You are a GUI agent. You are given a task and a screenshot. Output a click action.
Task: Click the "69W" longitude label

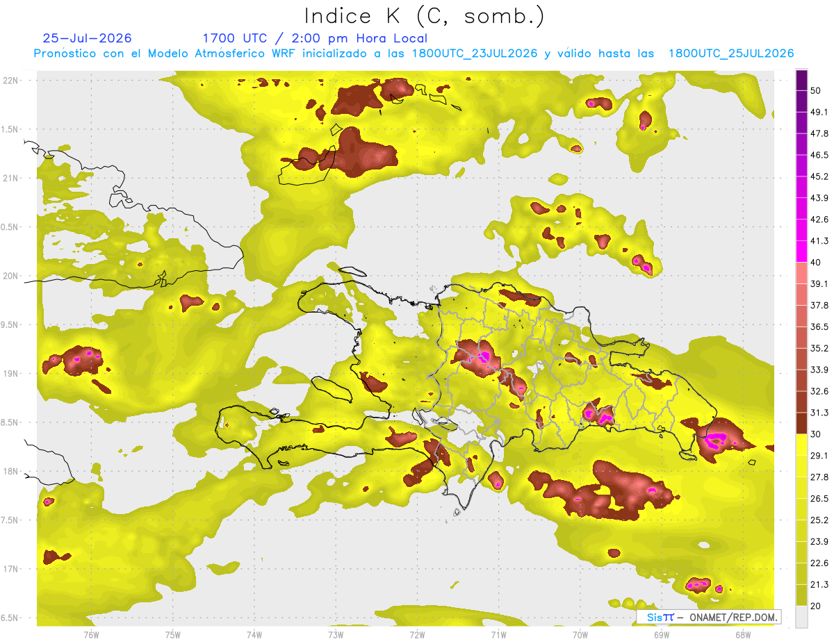pos(662,634)
